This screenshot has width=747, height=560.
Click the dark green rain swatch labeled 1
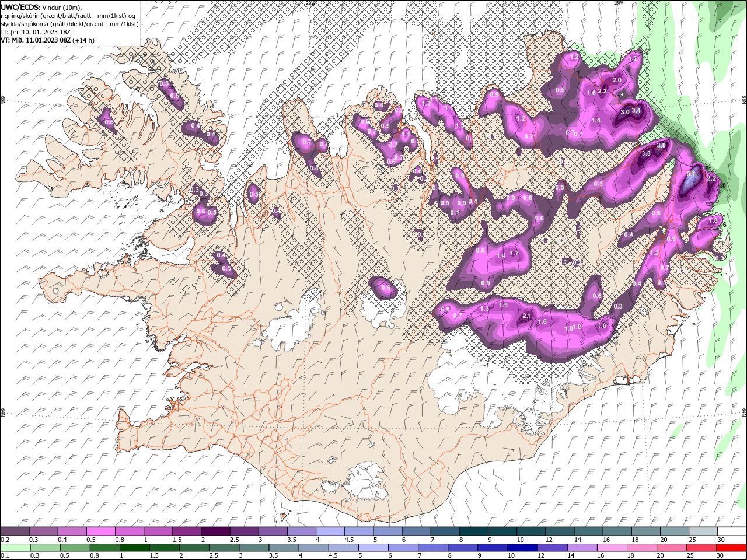135,547
